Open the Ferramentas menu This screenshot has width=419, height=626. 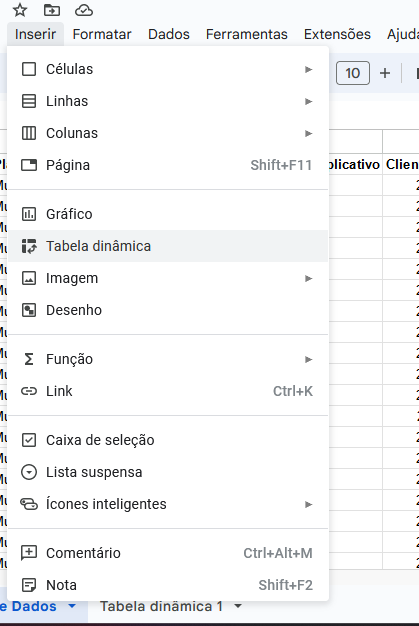[x=247, y=34]
